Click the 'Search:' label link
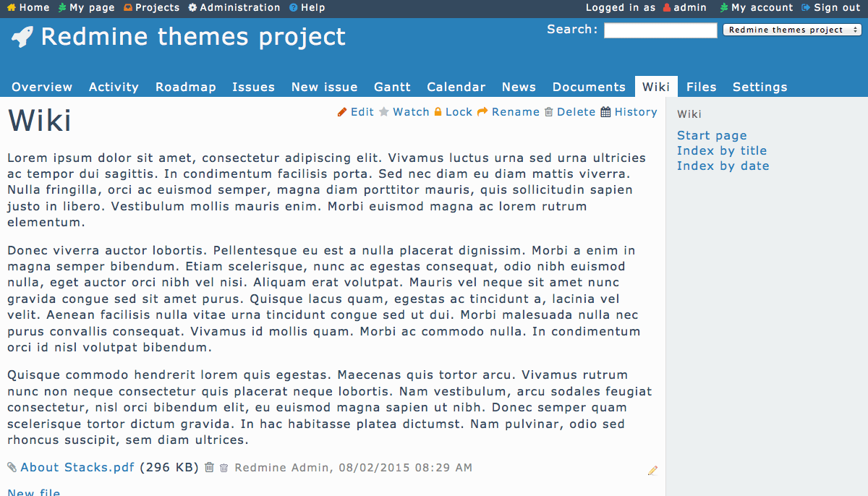The image size is (868, 496). pyautogui.click(x=572, y=30)
